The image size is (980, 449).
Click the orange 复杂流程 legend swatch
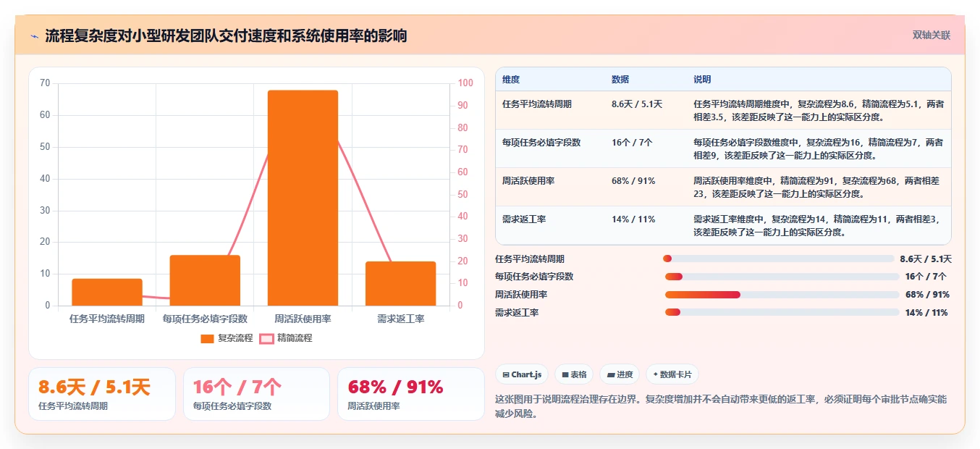[x=208, y=338]
